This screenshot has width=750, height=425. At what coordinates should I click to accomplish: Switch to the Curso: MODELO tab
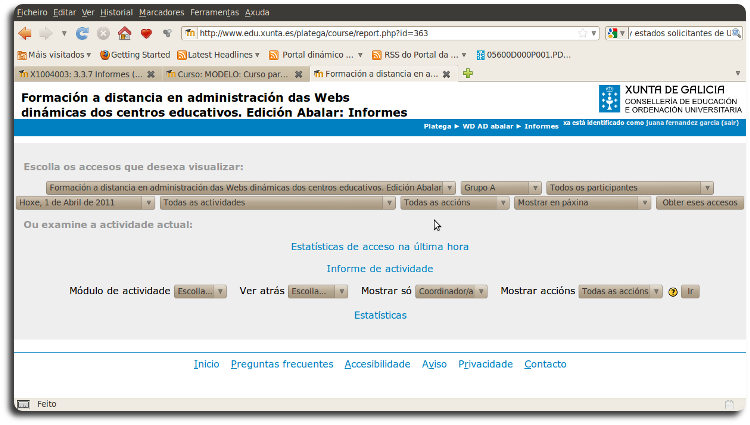[232, 73]
